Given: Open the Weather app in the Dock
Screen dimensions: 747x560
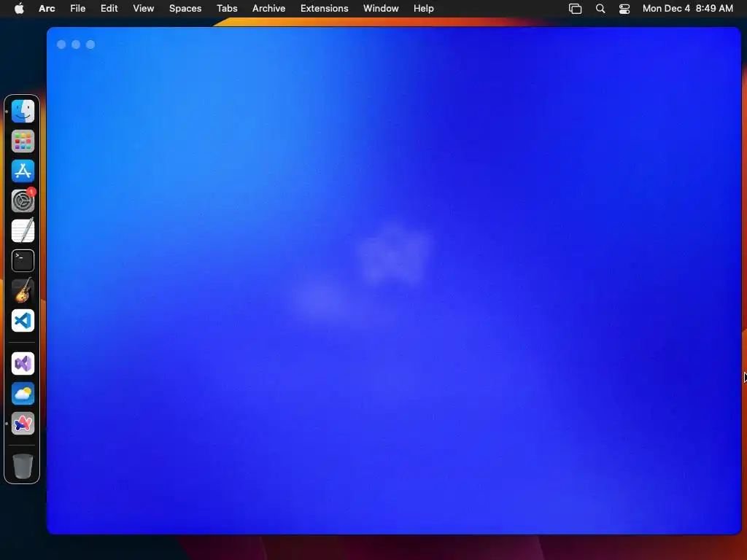Looking at the screenshot, I should (x=23, y=393).
